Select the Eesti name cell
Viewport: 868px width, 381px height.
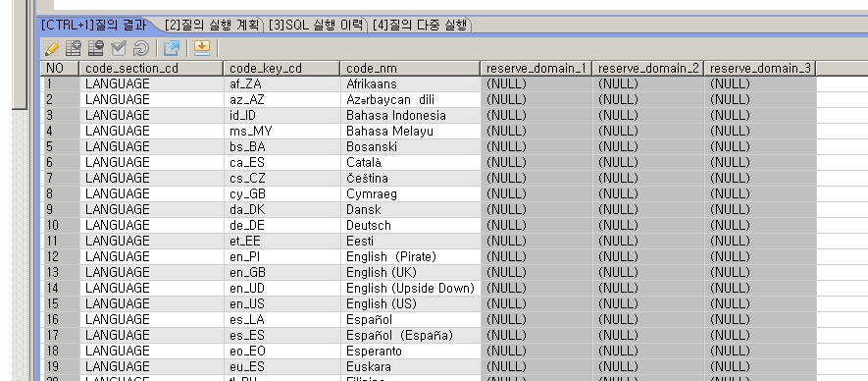point(410,242)
